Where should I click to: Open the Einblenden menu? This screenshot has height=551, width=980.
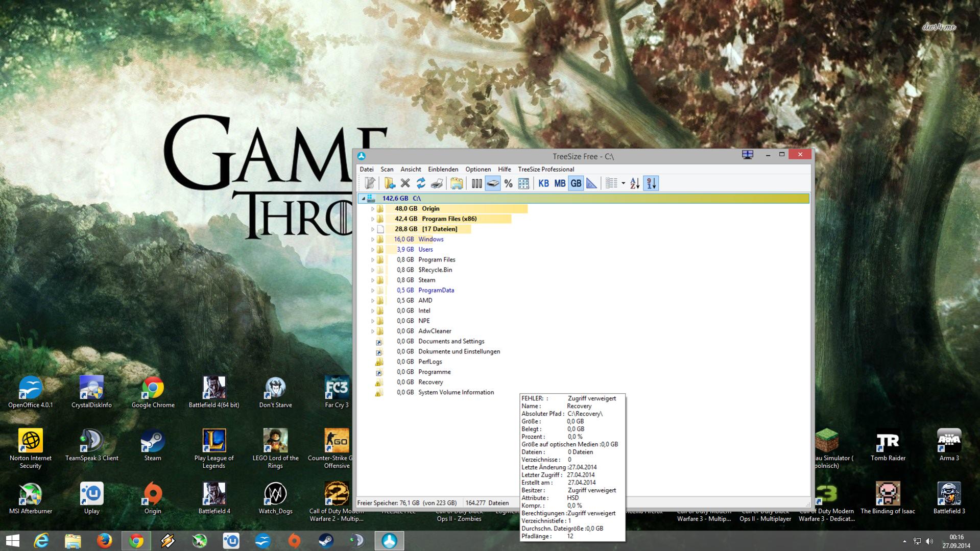[443, 170]
